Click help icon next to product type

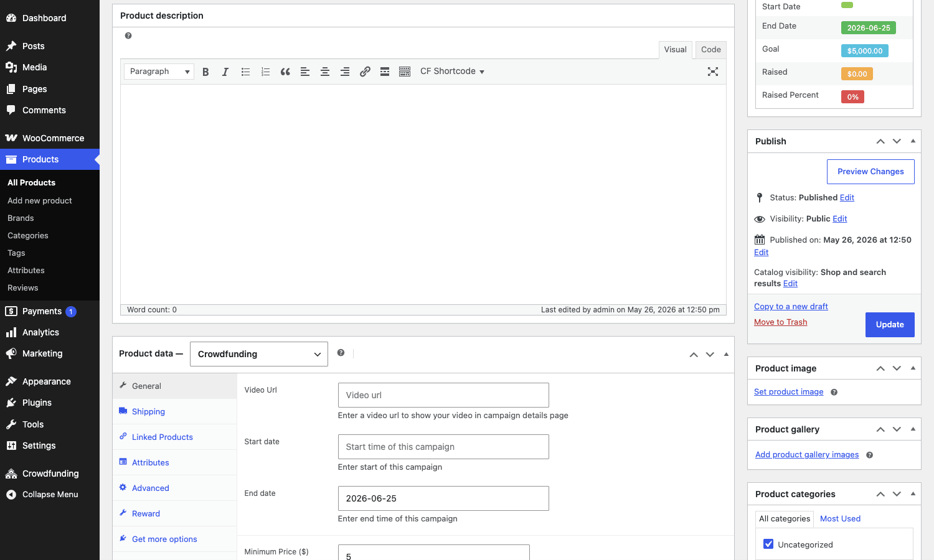click(341, 353)
